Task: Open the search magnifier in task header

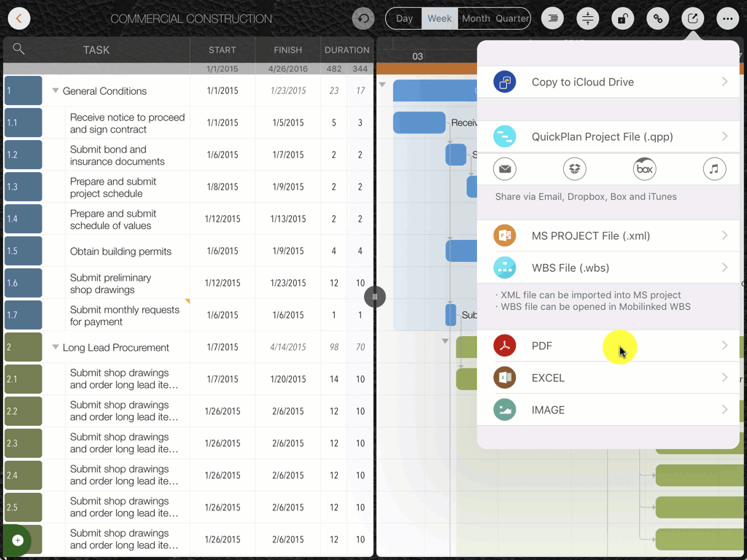Action: coord(19,49)
